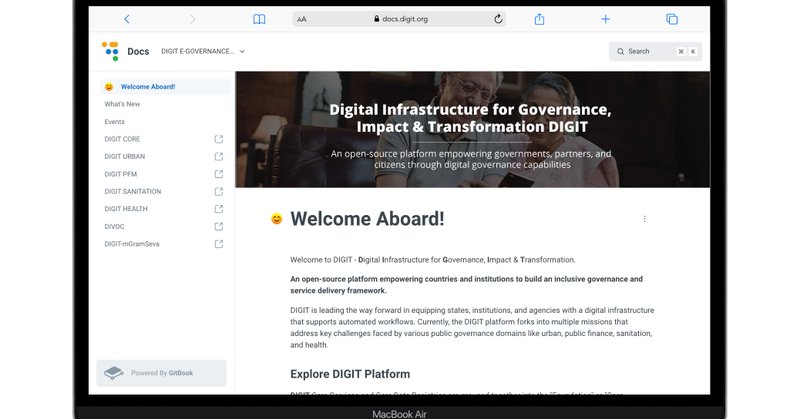Viewport: 800px width, 419px height.
Task: Open the DIGIT CORE sidebar link
Action: 122,139
